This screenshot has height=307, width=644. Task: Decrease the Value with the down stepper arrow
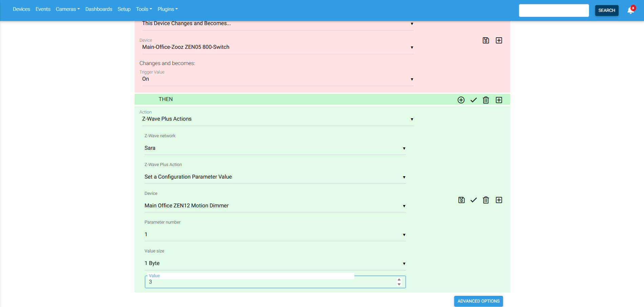pos(399,284)
